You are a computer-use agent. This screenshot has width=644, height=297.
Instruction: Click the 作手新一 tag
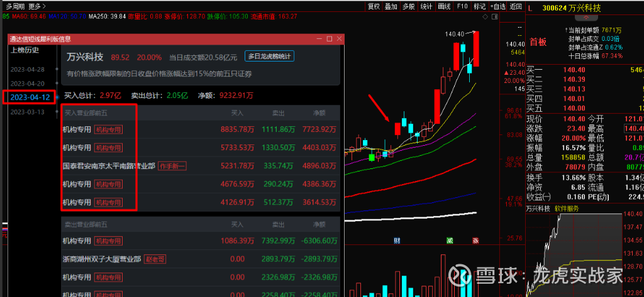[172, 166]
